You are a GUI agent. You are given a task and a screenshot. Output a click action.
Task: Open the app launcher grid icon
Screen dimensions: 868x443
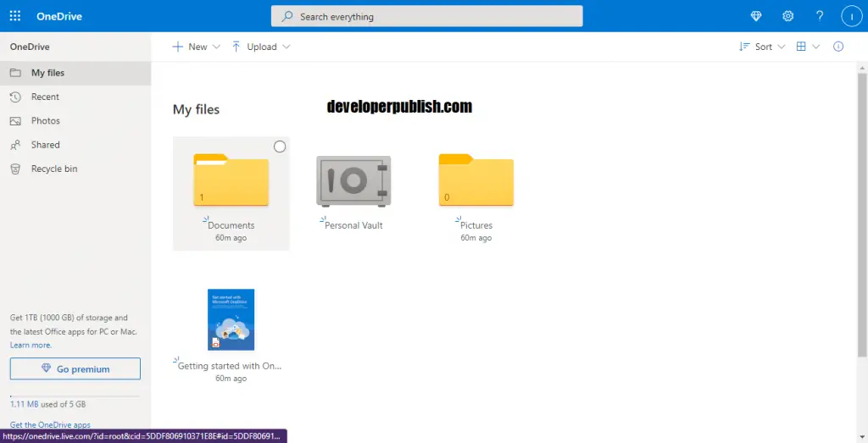(15, 16)
